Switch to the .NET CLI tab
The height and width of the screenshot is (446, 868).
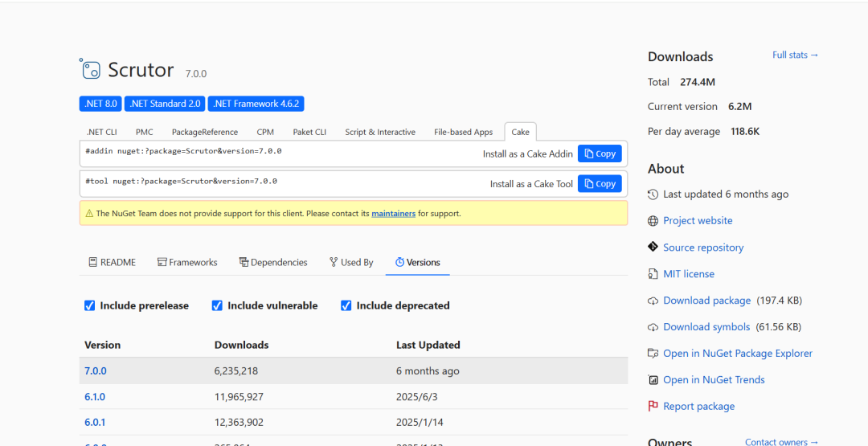click(102, 133)
